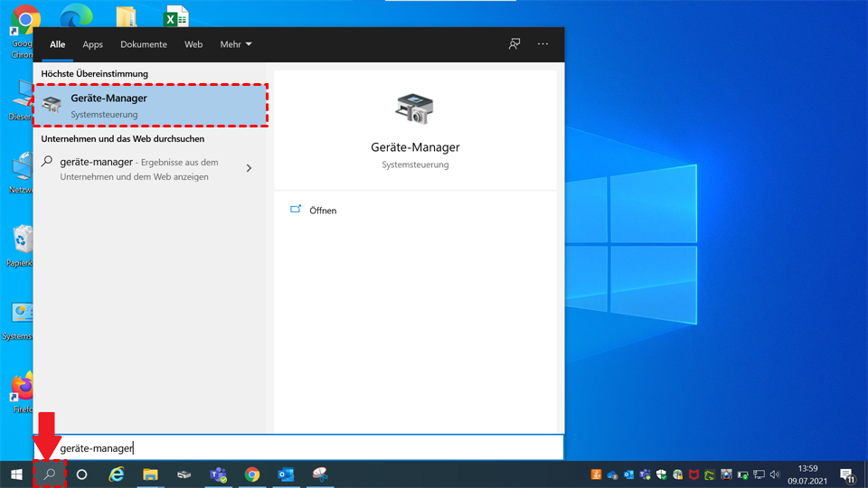
Task: Click the Öffnen action link
Action: click(x=322, y=211)
